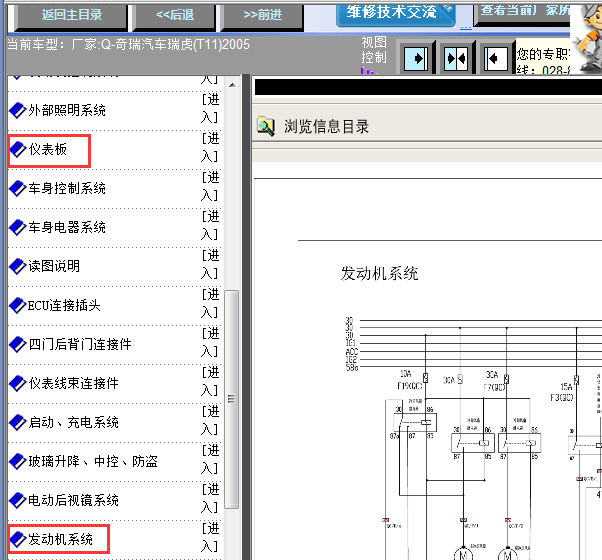
Task: Open the 仪表线束连接件 book icon
Action: click(17, 383)
